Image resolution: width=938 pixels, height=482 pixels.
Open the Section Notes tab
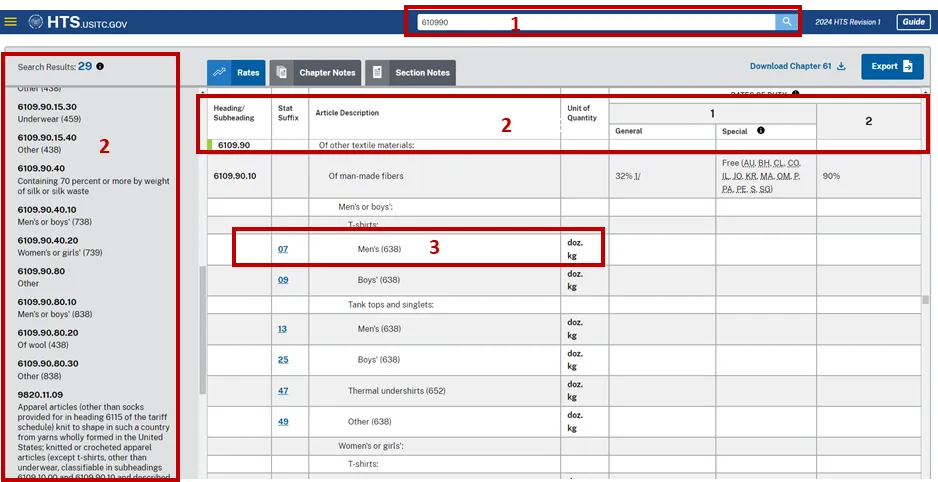(x=410, y=72)
